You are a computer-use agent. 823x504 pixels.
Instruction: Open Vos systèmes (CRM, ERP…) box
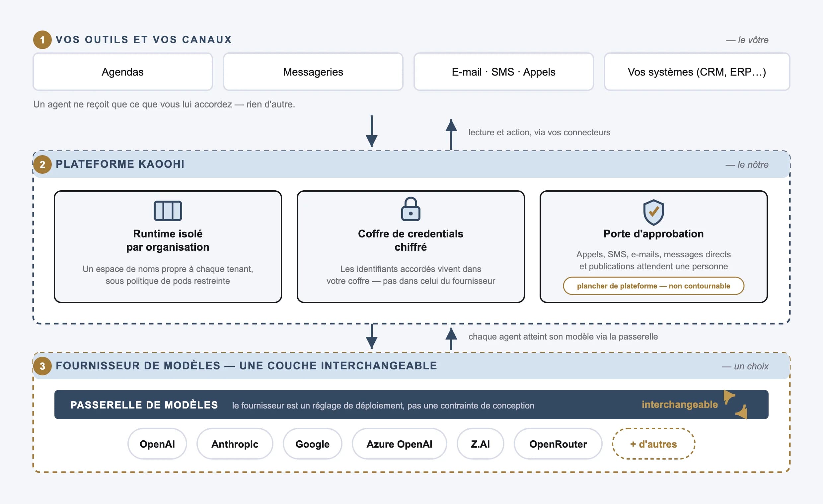697,72
